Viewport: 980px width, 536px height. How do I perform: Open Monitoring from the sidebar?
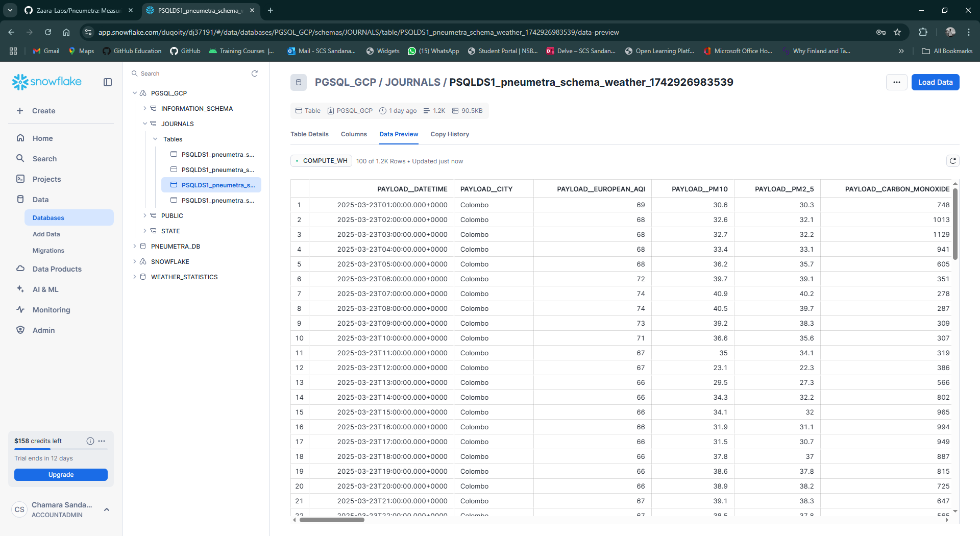coord(51,310)
